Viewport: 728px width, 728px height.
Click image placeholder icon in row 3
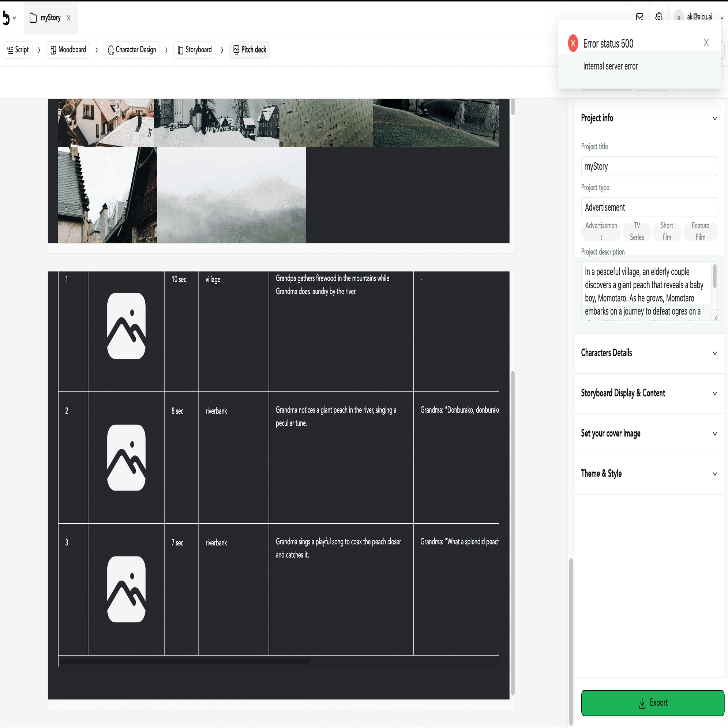[x=126, y=589]
